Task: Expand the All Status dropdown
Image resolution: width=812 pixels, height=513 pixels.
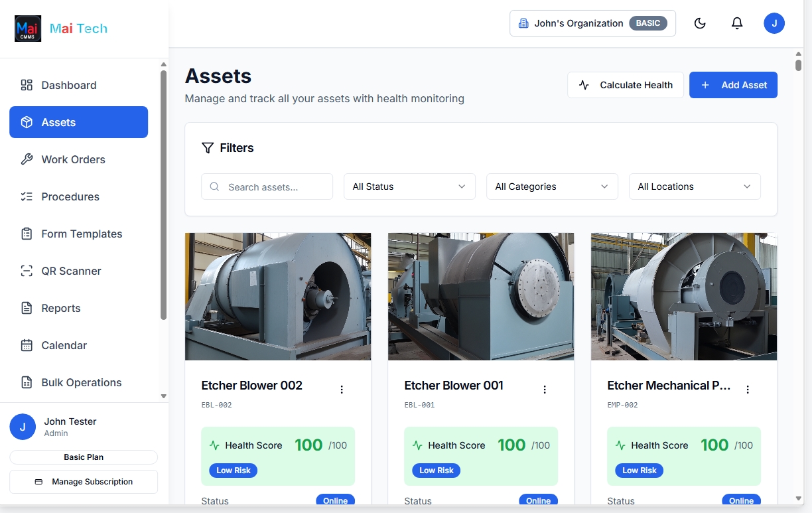Action: coord(409,186)
